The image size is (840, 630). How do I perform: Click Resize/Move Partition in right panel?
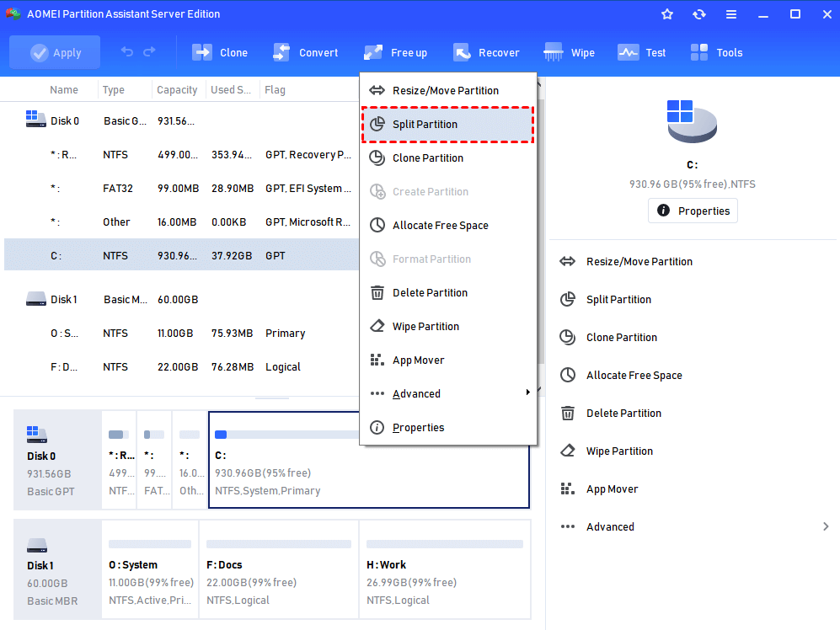[639, 261]
